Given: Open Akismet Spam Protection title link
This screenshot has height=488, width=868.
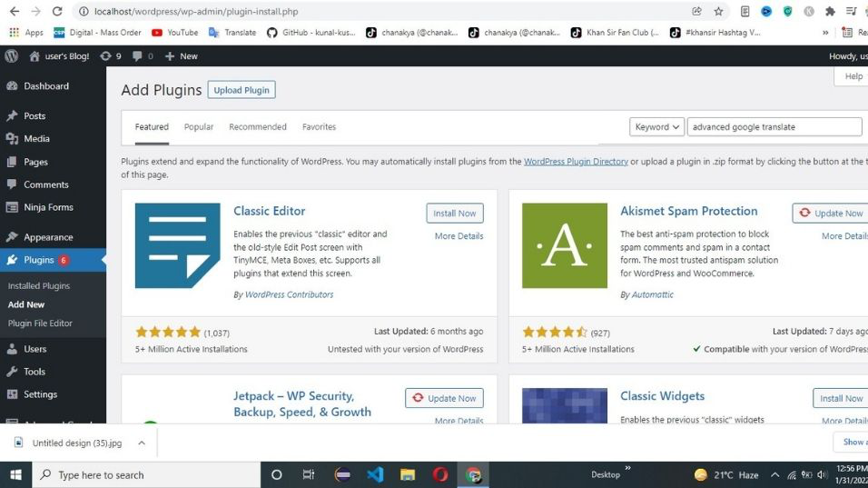Looking at the screenshot, I should click(688, 211).
